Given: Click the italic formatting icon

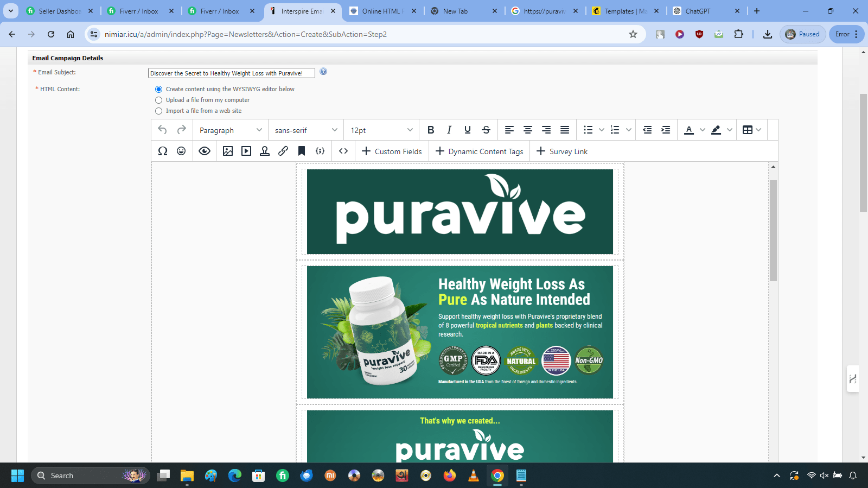Looking at the screenshot, I should [x=449, y=130].
